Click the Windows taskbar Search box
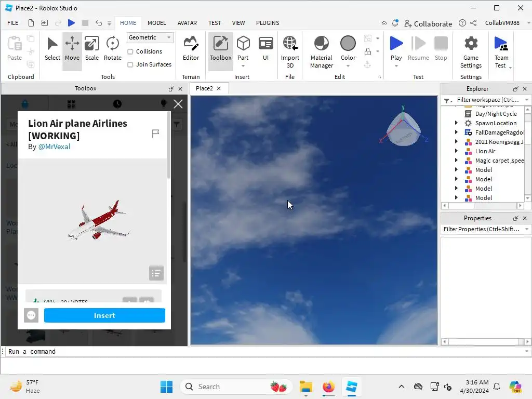Screen dimensions: 532x399 click(236, 387)
